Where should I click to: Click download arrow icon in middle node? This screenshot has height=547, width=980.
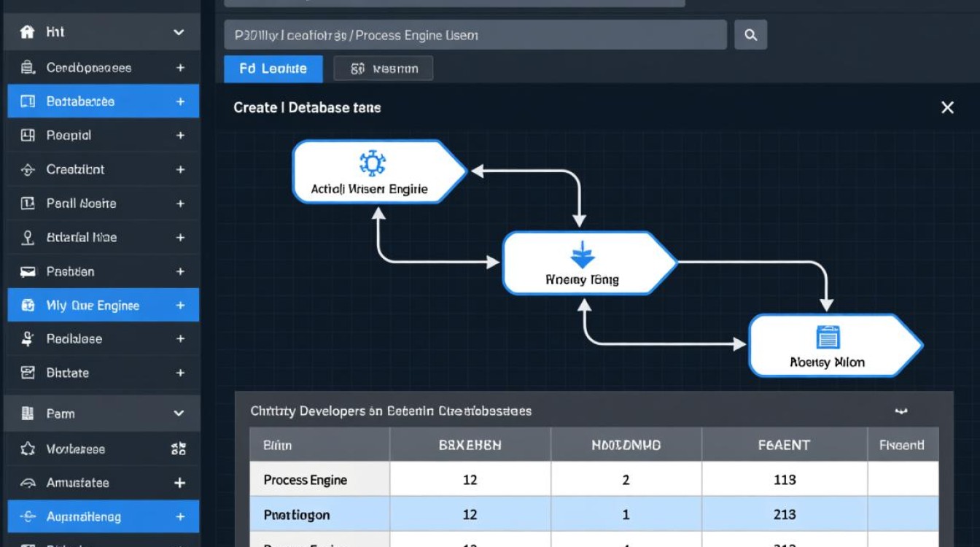click(582, 256)
